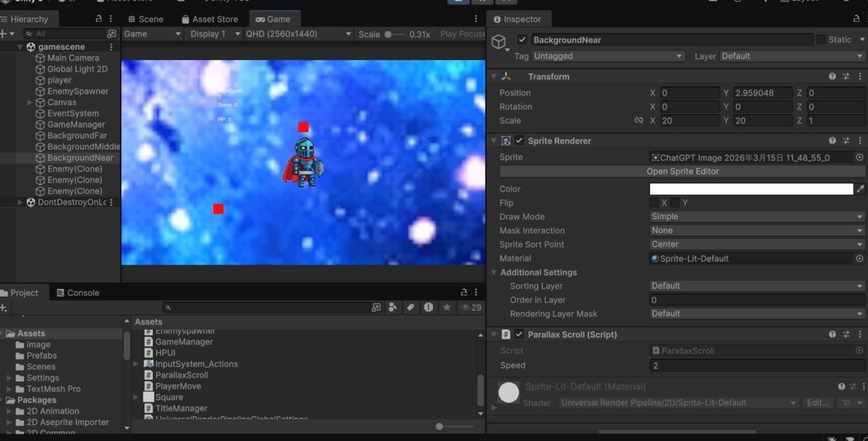Select the PlayerMove script asset
The image size is (868, 441).
tap(178, 386)
